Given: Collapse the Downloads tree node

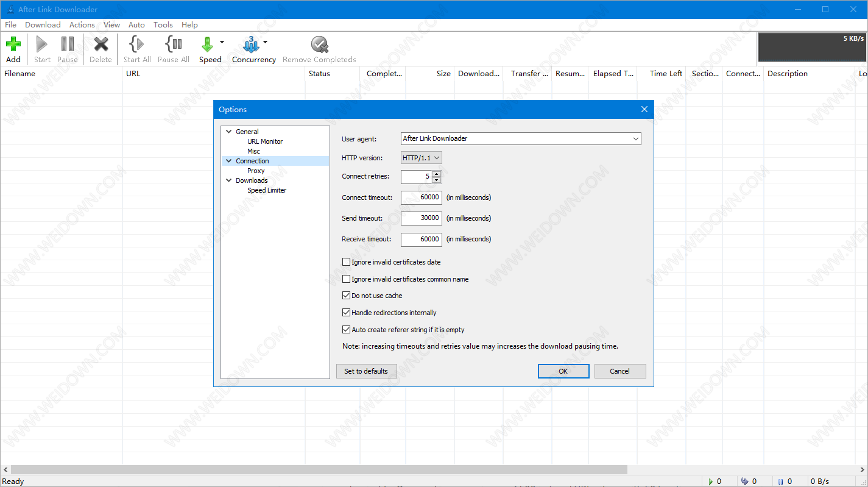Looking at the screenshot, I should point(229,180).
